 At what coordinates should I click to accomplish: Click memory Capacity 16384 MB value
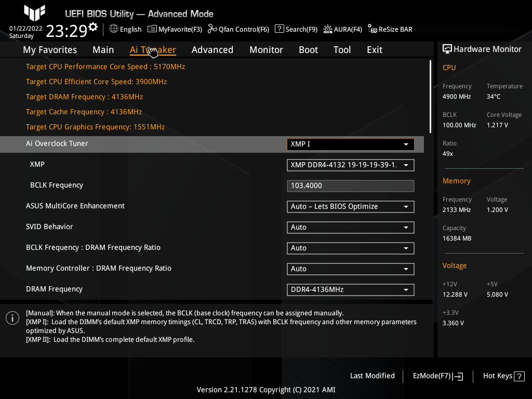point(457,238)
